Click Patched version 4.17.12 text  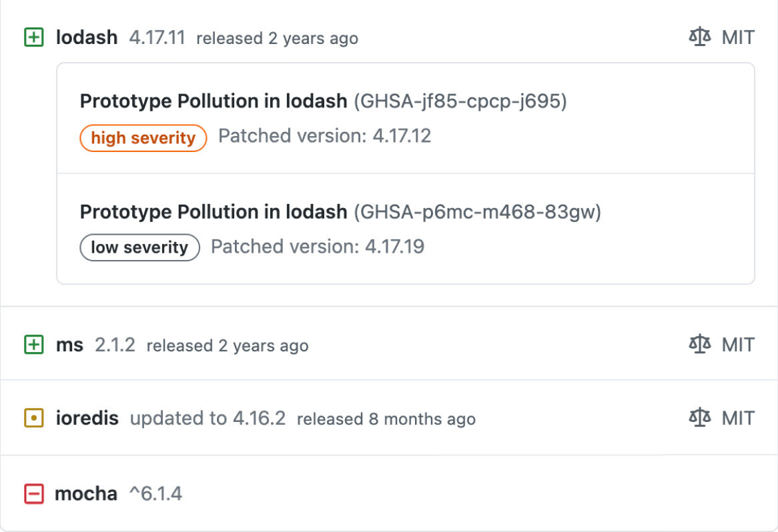pyautogui.click(x=325, y=137)
